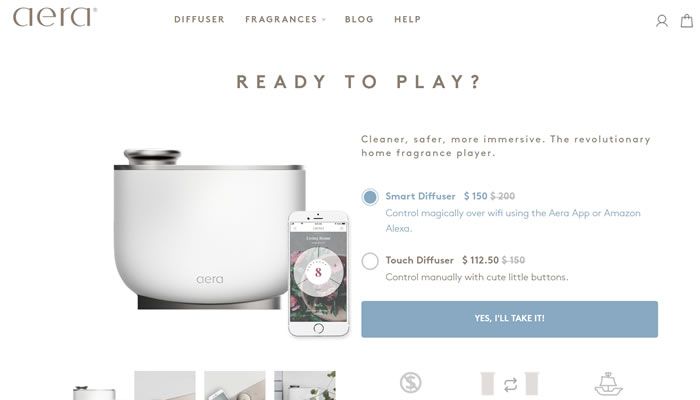Click the no-dollar sign icon
This screenshot has width=700, height=400.
[410, 383]
